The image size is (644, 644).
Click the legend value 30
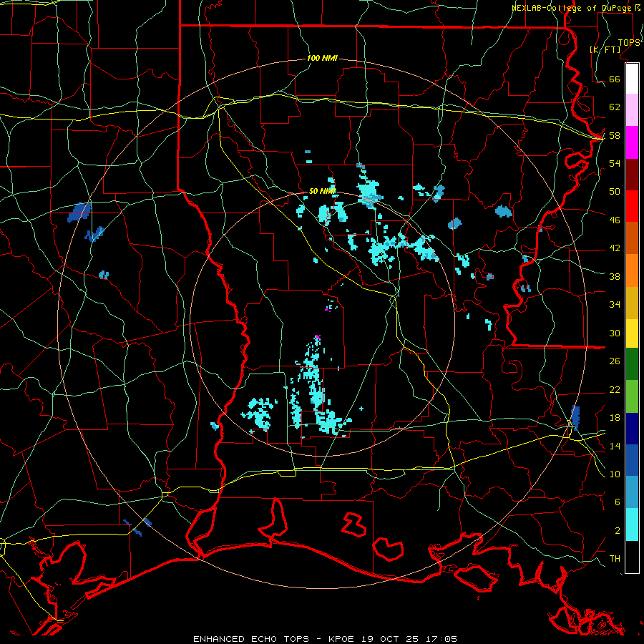pos(615,333)
